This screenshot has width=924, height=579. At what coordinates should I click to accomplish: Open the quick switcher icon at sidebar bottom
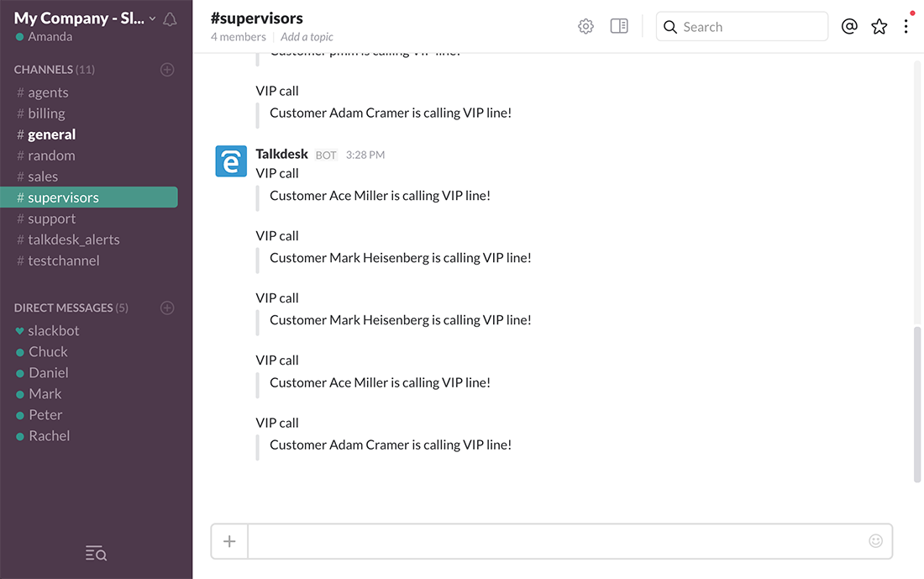pyautogui.click(x=96, y=553)
